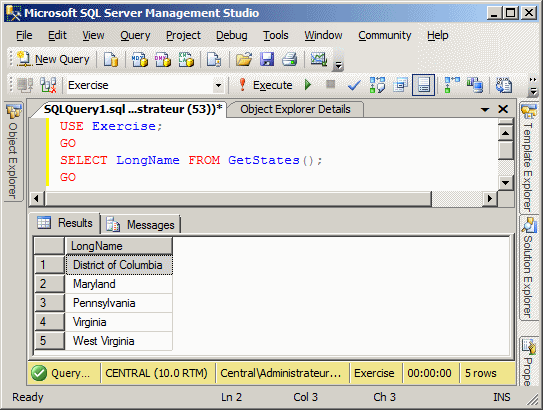Click the Query Options icon

(x=400, y=85)
